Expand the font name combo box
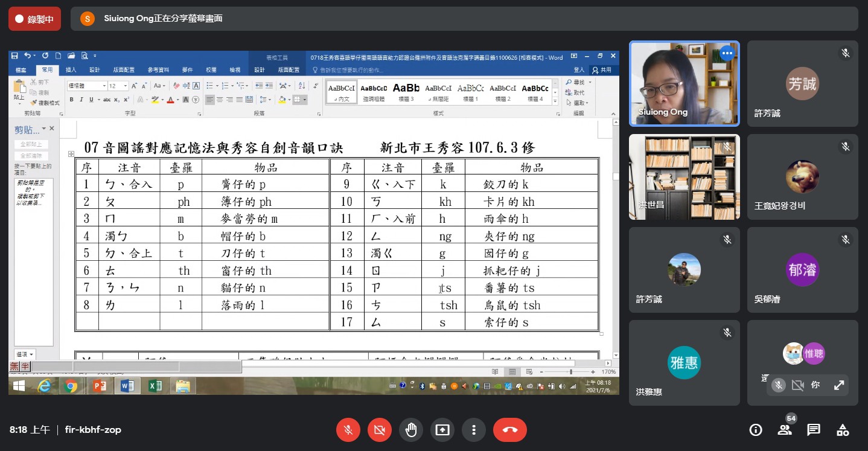This screenshot has width=868, height=451. [104, 86]
